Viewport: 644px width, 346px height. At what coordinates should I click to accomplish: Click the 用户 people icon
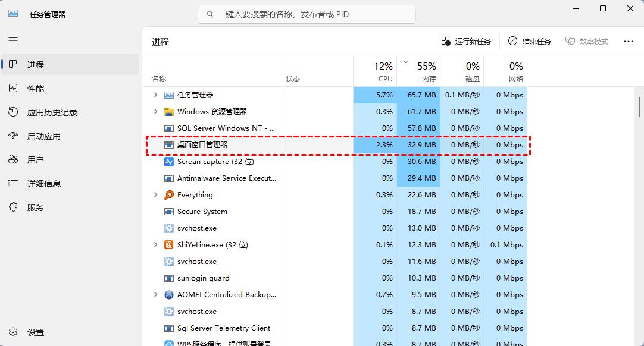point(13,159)
